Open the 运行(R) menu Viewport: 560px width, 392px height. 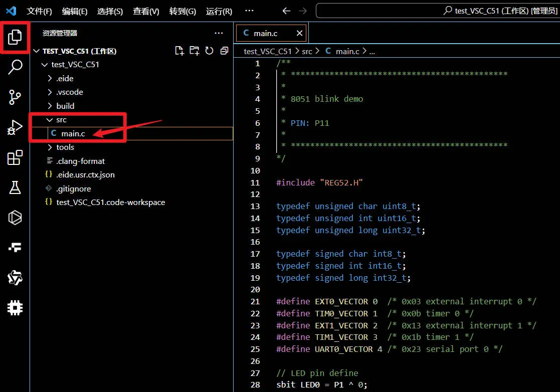click(x=219, y=11)
